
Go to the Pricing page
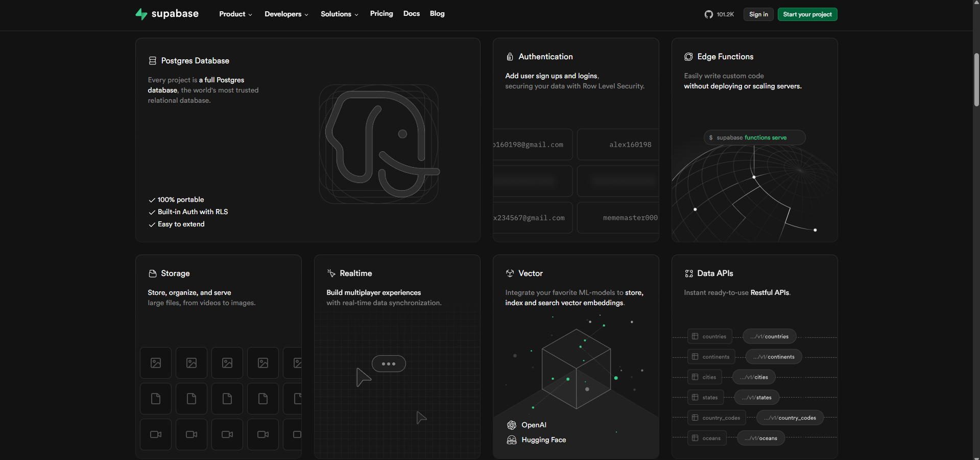pos(381,14)
